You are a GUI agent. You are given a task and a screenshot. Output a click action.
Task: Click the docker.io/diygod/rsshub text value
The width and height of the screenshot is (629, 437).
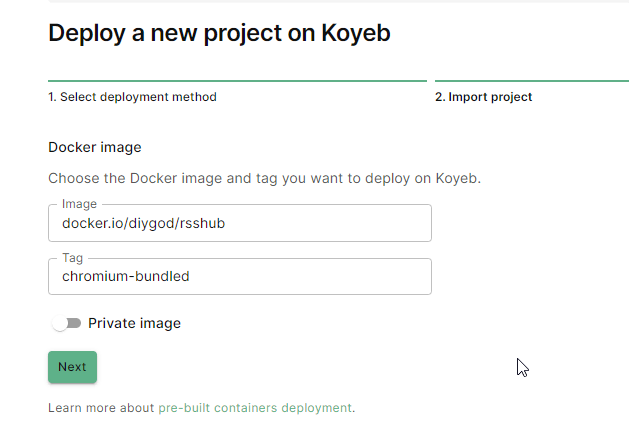pyautogui.click(x=143, y=223)
